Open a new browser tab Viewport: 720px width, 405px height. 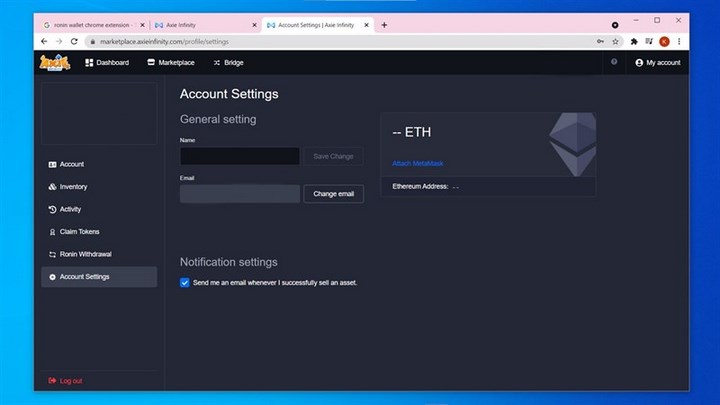(385, 24)
